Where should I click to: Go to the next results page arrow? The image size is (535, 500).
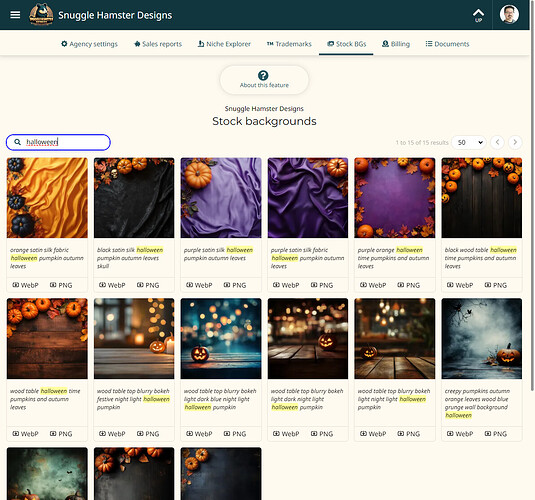click(515, 142)
